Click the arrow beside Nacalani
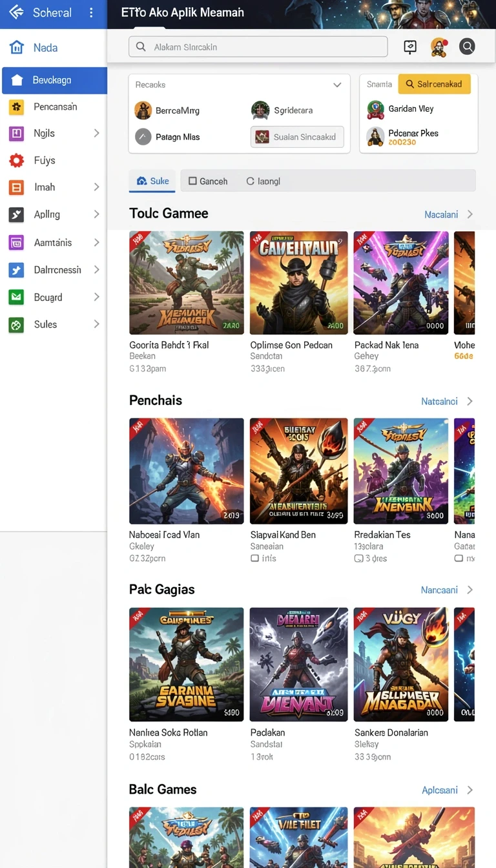This screenshot has width=496, height=868. [x=470, y=214]
